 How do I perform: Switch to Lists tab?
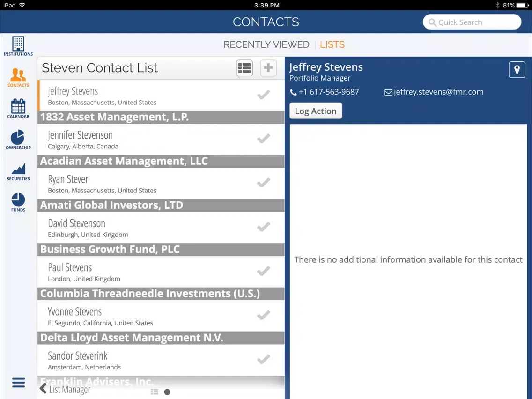[x=332, y=44]
